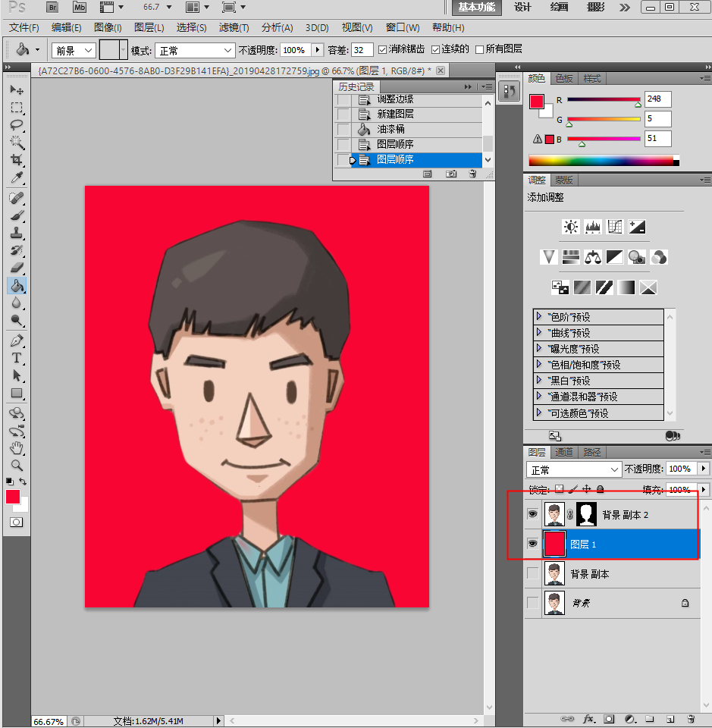Toggle Quick Mask mode

(16, 522)
